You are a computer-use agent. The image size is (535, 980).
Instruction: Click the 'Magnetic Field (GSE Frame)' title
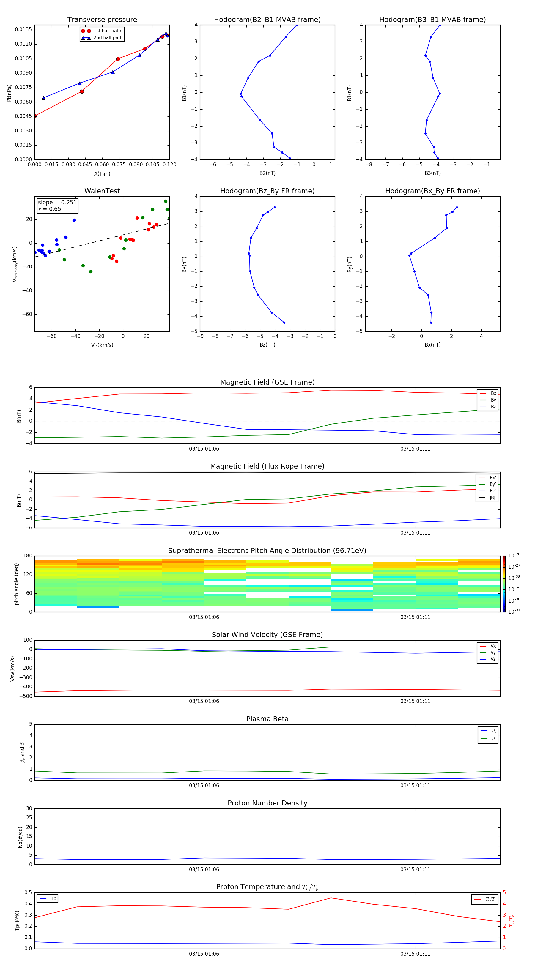tap(267, 382)
